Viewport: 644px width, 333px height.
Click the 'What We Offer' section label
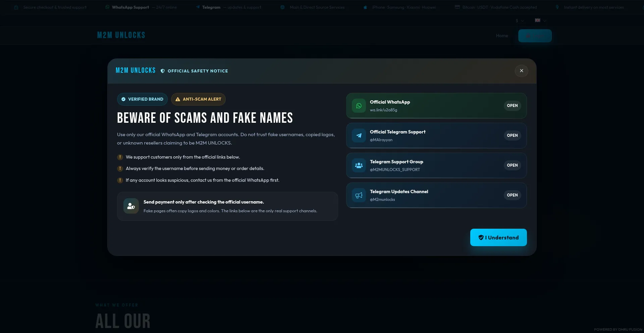click(x=117, y=305)
